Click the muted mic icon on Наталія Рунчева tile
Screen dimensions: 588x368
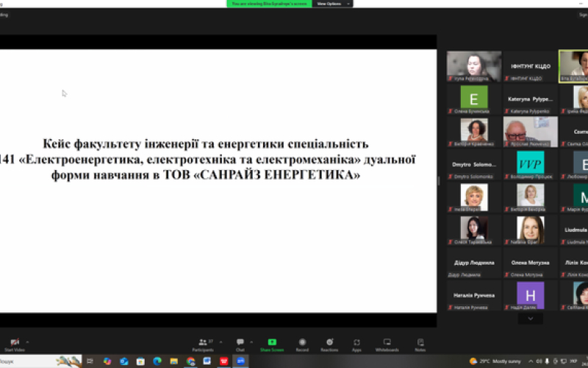[451, 308]
